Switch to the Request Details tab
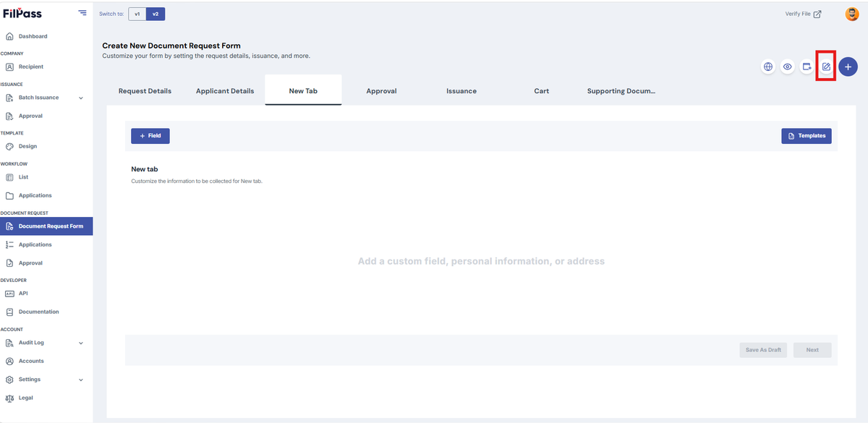The height and width of the screenshot is (423, 868). coord(145,91)
